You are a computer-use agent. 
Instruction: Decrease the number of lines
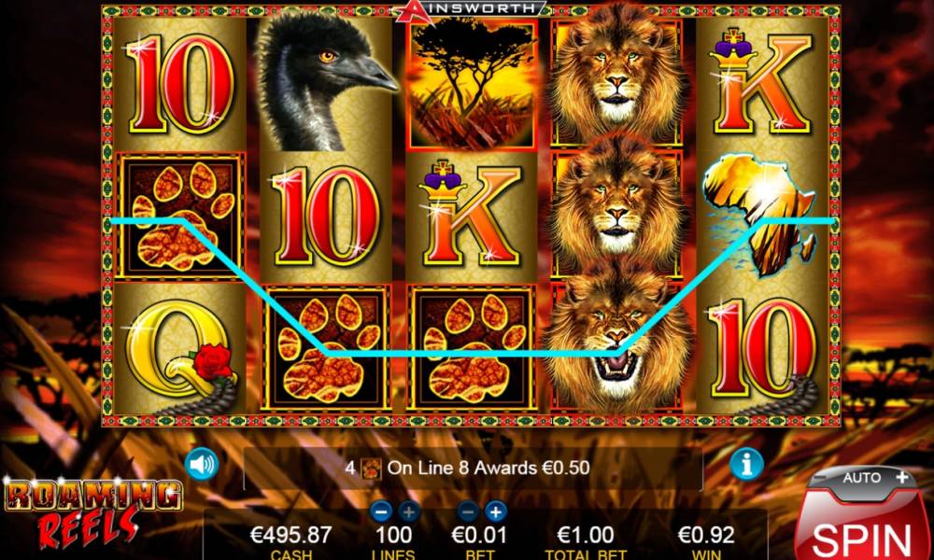[381, 511]
